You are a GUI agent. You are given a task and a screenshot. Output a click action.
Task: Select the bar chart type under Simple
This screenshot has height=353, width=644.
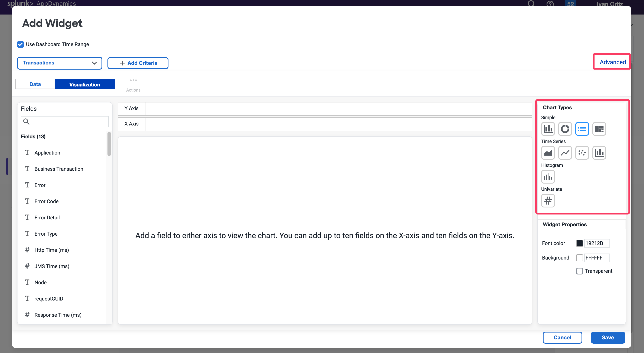click(x=548, y=129)
